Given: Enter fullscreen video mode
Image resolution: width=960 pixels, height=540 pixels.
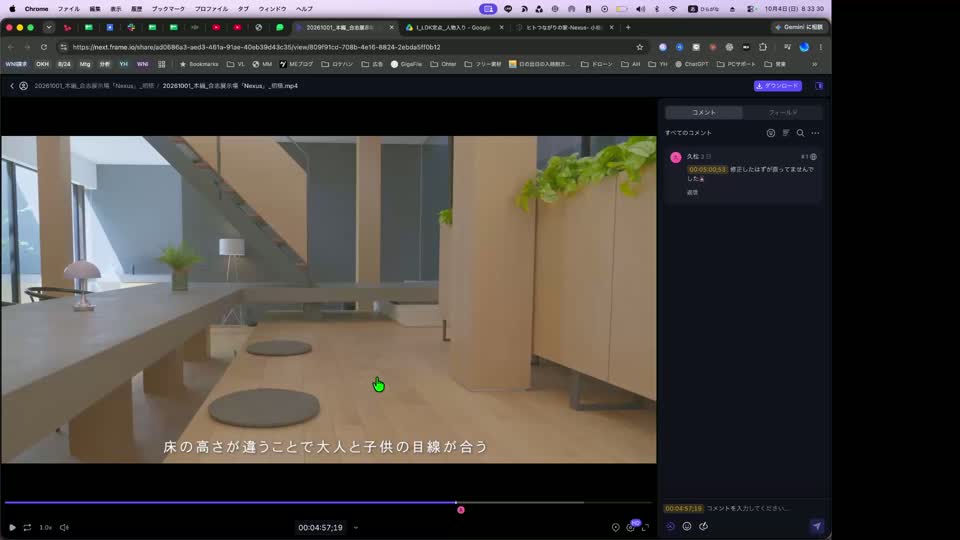Looking at the screenshot, I should (x=646, y=527).
